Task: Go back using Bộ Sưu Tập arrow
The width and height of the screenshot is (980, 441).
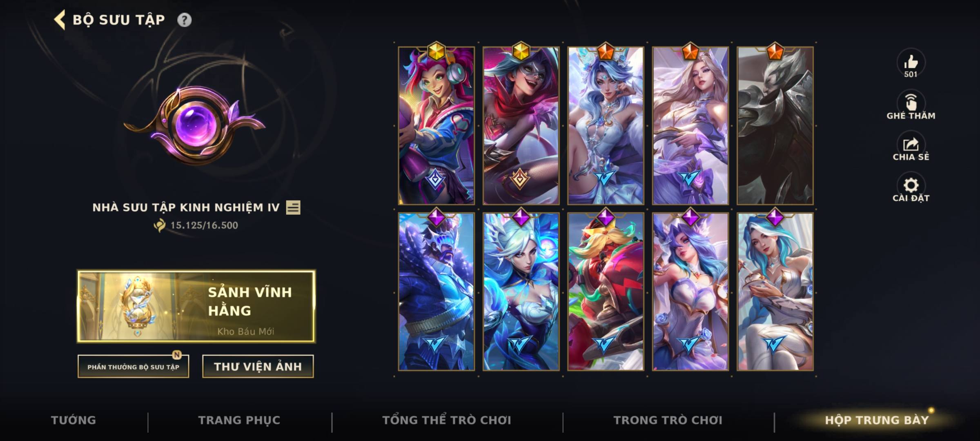Action: pos(60,20)
